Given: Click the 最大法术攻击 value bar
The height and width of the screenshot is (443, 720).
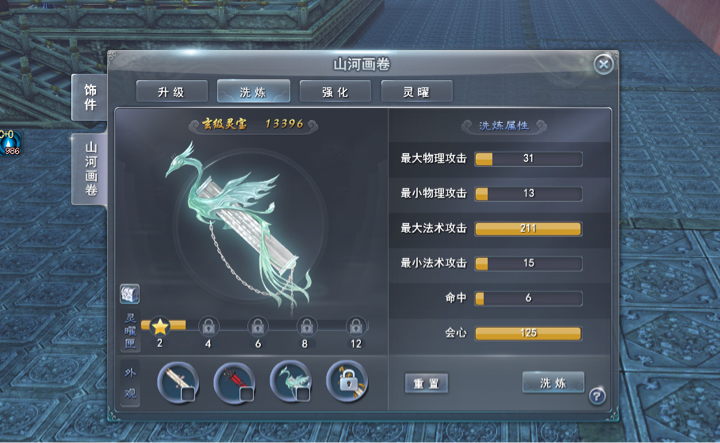Looking at the screenshot, I should click(528, 229).
